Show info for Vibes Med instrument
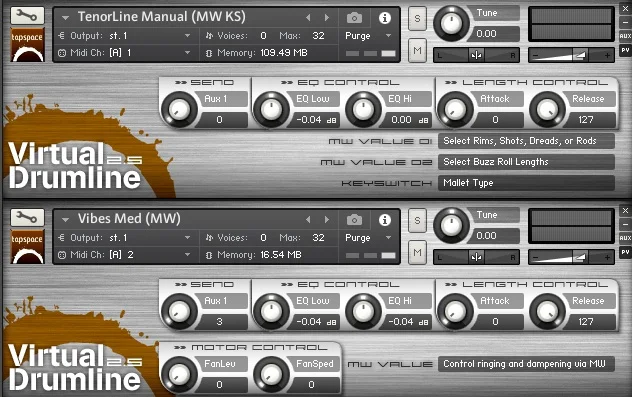632x397 pixels. (x=385, y=220)
